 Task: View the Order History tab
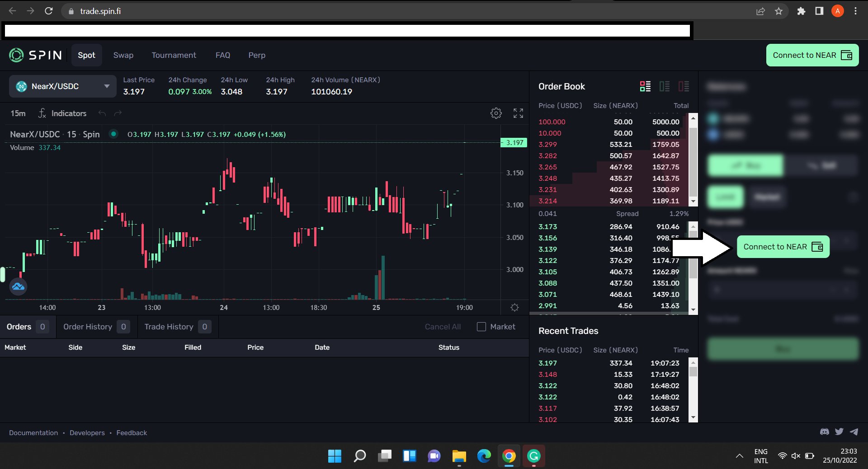pos(97,327)
